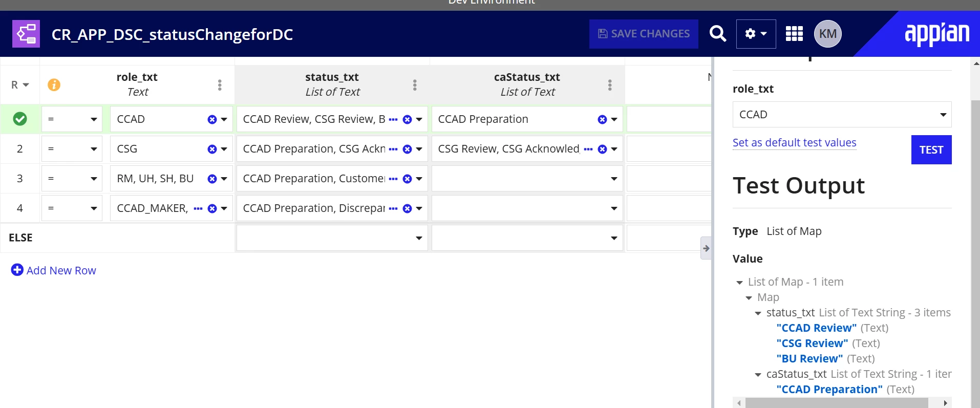Click Set as default test values link
The image size is (980, 408).
(794, 142)
